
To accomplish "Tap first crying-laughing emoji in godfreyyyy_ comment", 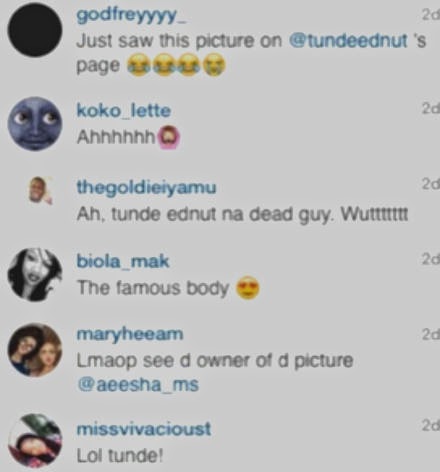I will coord(138,66).
